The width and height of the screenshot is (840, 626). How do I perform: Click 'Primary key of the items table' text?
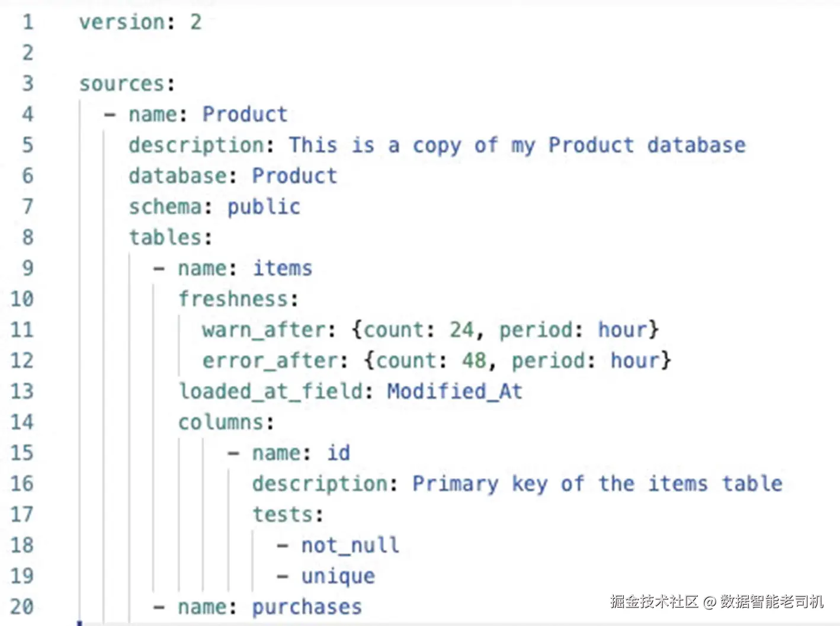tap(597, 484)
